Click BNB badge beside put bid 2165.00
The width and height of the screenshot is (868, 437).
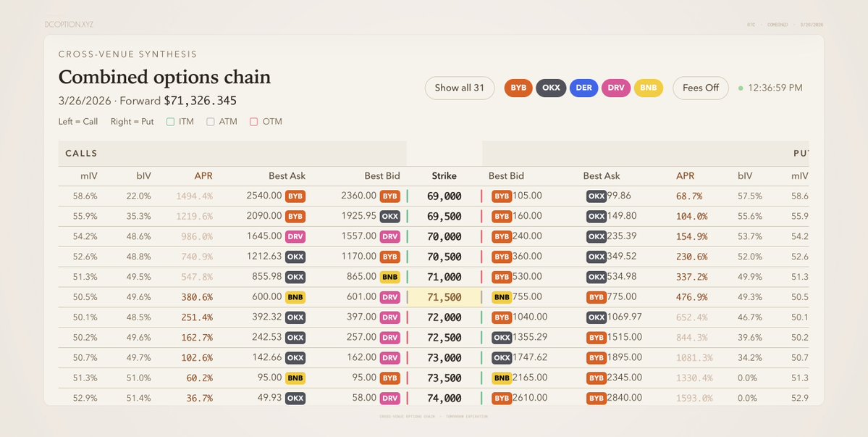tap(502, 378)
